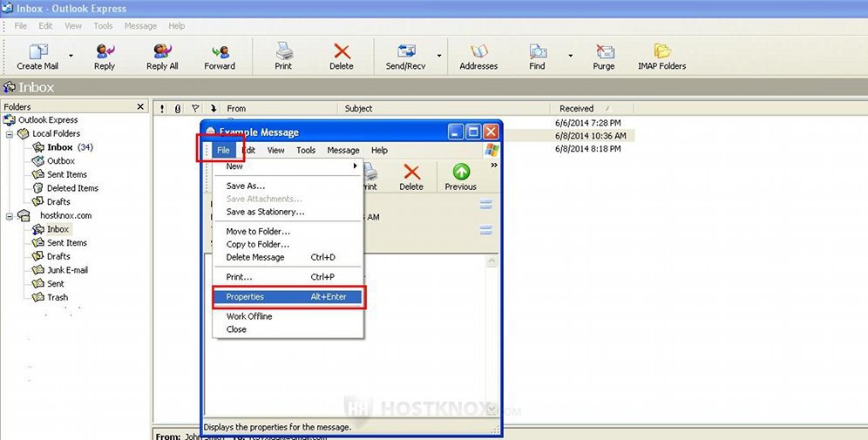Expand toolbar overflow chevron in message window
The width and height of the screenshot is (868, 440).
coord(494,165)
